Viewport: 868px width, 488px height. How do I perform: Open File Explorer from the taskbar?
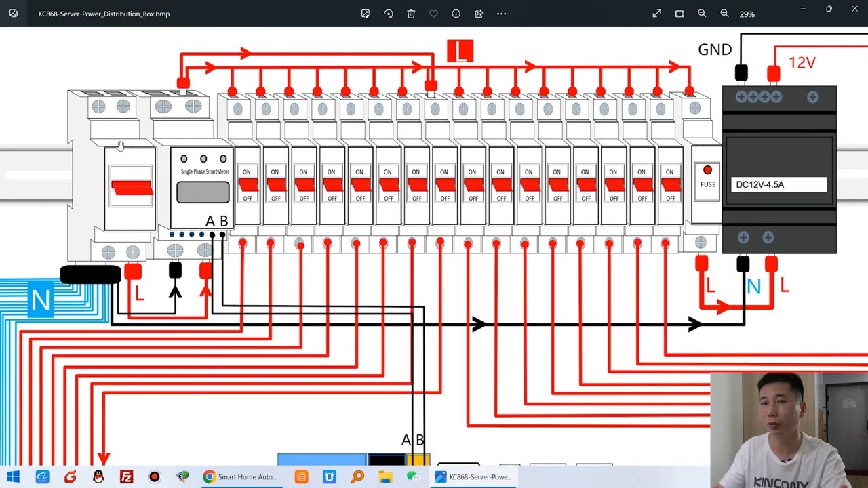click(385, 476)
